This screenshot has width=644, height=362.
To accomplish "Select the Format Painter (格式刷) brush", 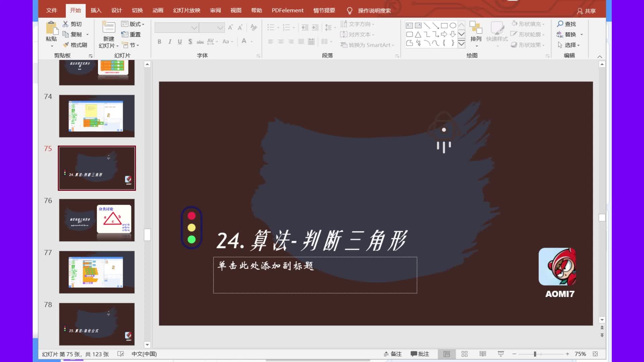I will click(65, 45).
